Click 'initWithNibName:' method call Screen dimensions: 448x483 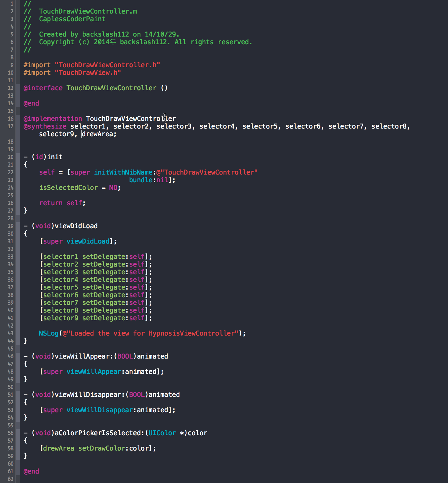(125, 172)
